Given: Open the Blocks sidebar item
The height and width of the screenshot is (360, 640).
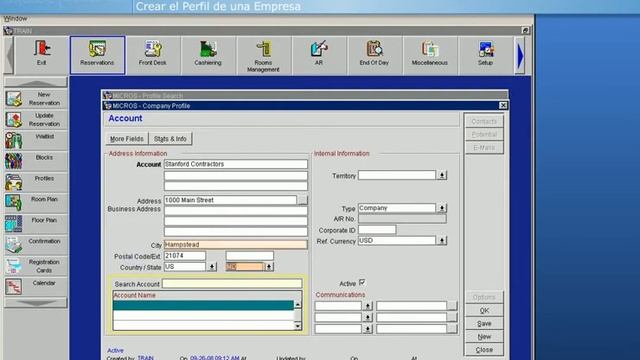Looking at the screenshot, I should (36, 161).
